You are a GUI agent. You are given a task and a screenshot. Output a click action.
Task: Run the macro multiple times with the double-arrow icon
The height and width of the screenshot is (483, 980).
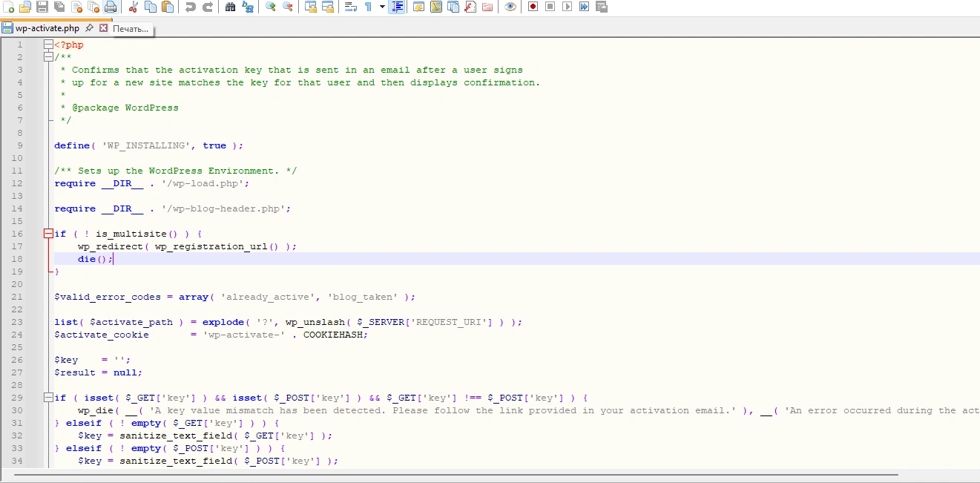click(x=584, y=7)
